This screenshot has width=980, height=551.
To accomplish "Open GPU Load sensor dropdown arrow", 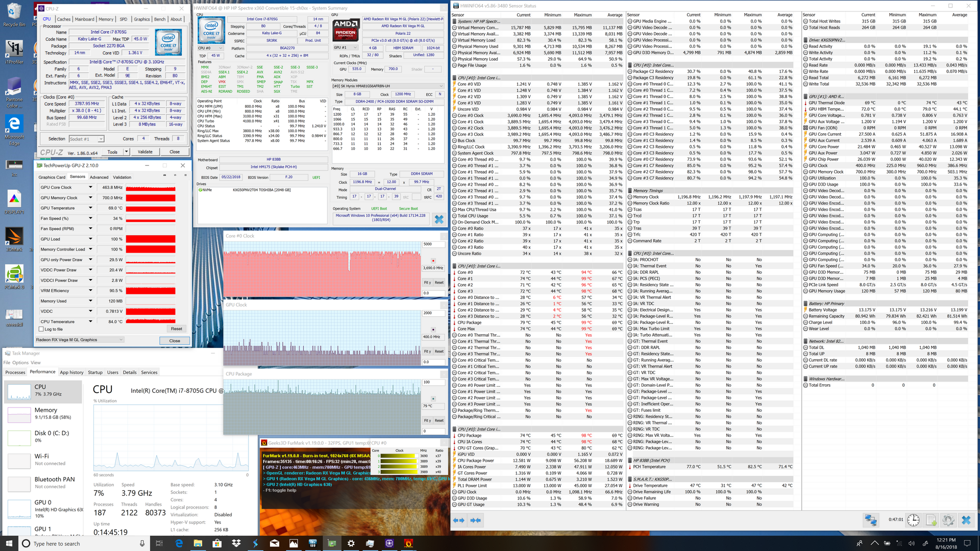I will click(x=90, y=239).
